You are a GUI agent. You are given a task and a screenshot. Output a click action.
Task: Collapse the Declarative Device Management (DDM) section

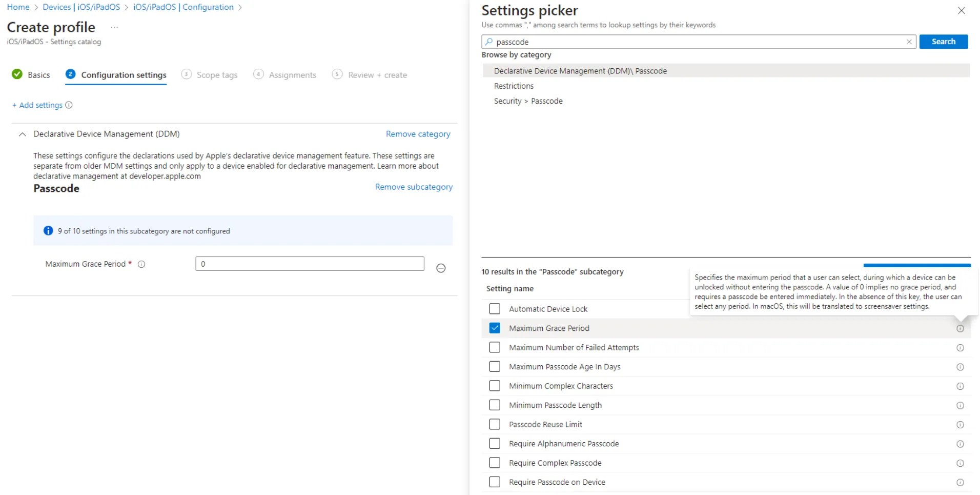pos(22,134)
